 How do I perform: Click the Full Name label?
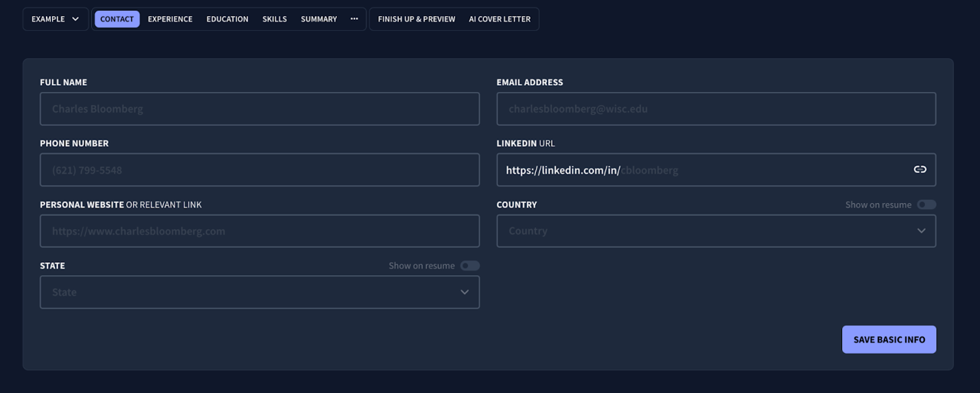coord(64,82)
